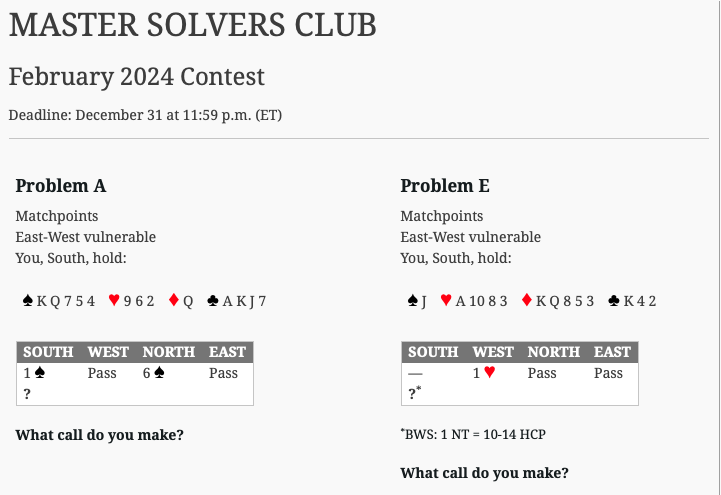721x495 pixels.
Task: Click the spade icon in Problem A hand
Action: tap(28, 301)
